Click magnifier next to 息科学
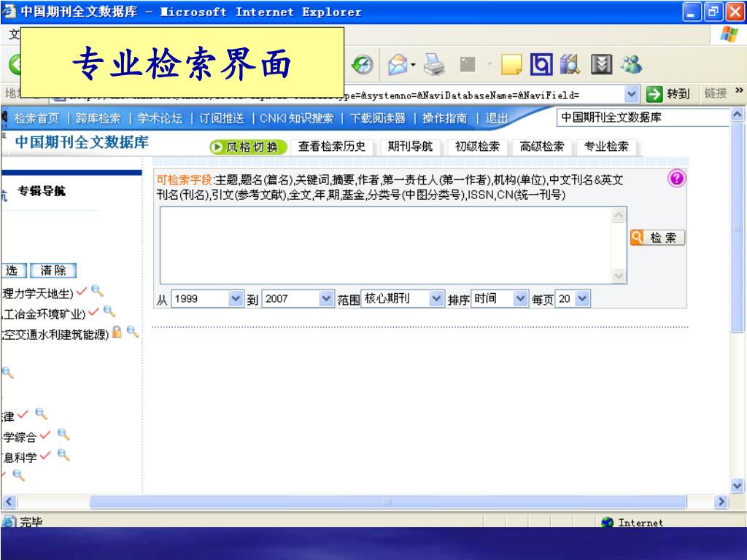Viewport: 747px width, 560px height. 64,455
